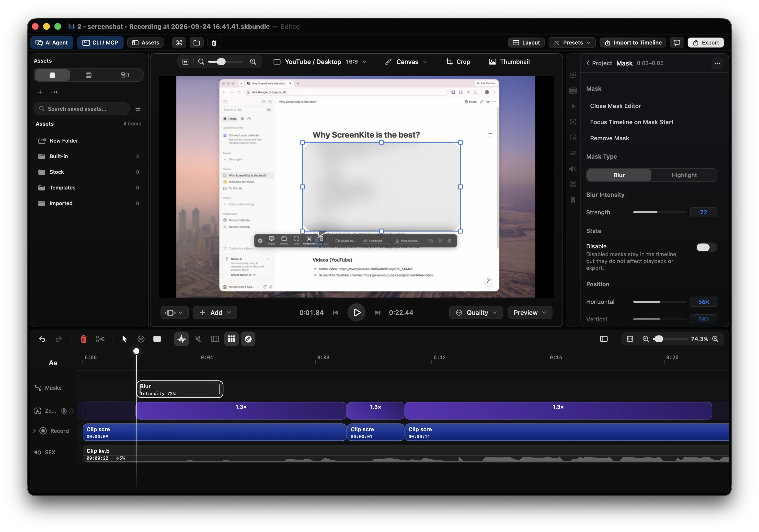Open the Presets dropdown
Image resolution: width=759 pixels, height=532 pixels.
click(x=572, y=43)
